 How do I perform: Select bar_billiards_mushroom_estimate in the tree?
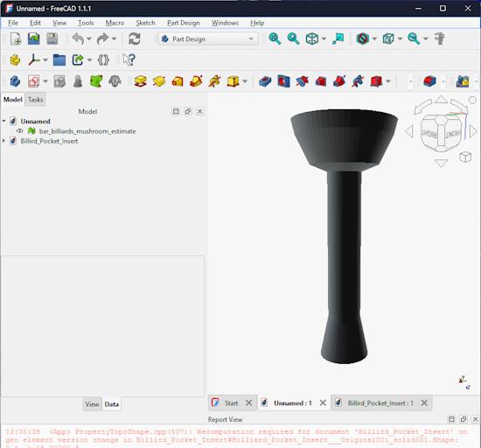87,131
